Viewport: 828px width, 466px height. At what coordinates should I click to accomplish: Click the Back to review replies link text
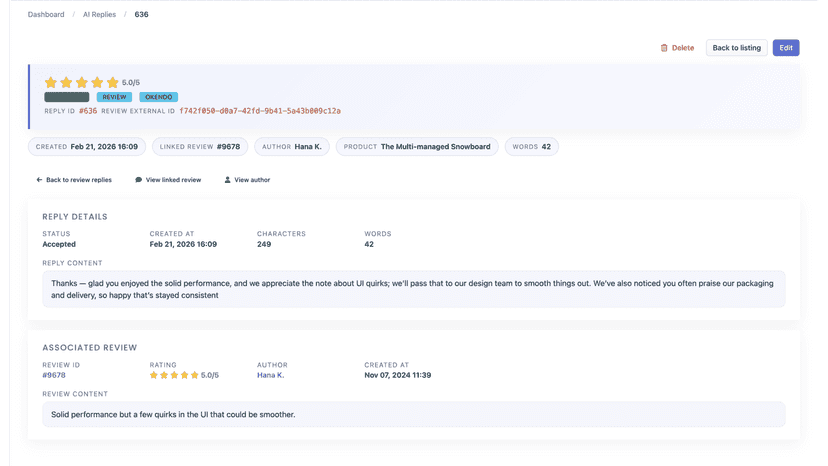coord(79,180)
